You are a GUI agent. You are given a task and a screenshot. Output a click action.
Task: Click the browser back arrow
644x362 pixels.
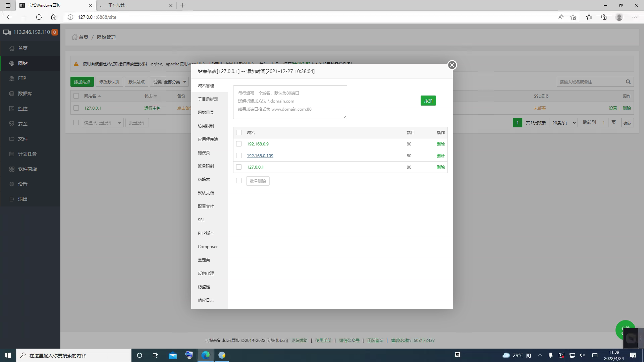9,17
